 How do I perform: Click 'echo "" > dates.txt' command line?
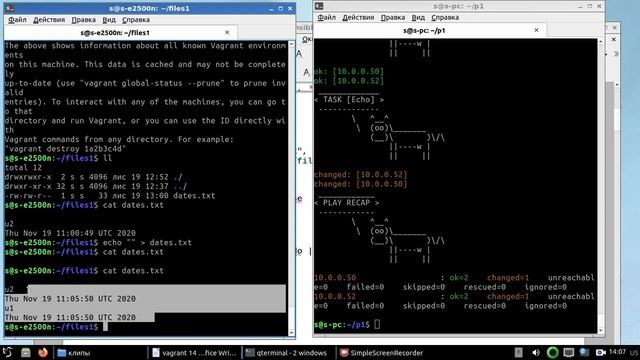147,242
